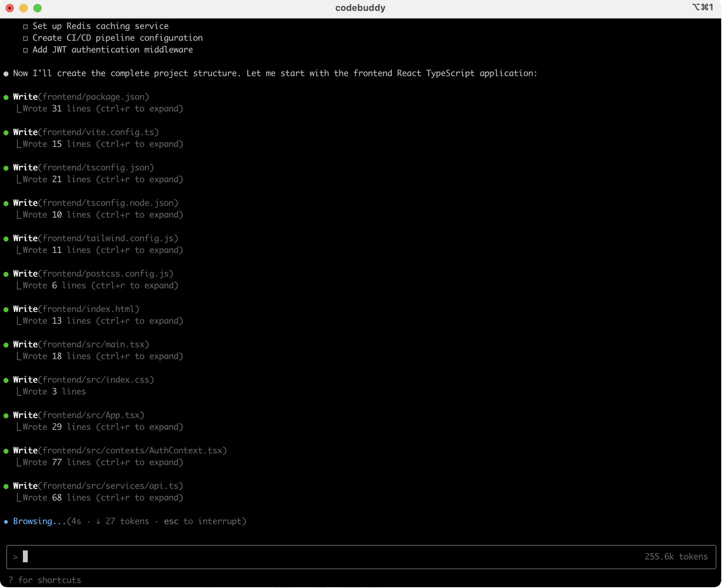This screenshot has width=722, height=588.
Task: Click 'Wrote 3 lines' under index.css
Action: (x=54, y=392)
